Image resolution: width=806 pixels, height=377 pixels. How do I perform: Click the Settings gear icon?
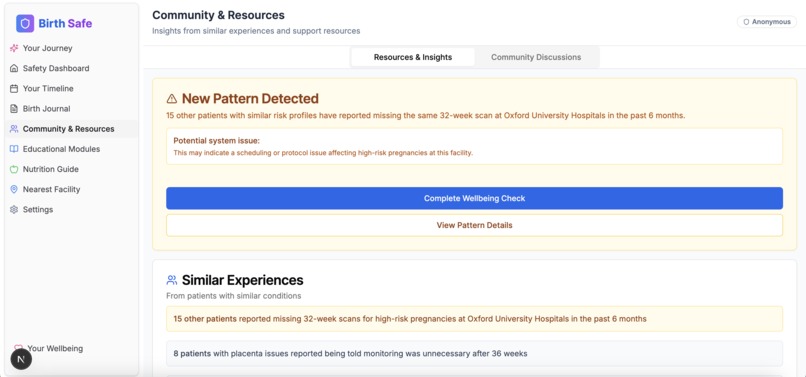(14, 209)
